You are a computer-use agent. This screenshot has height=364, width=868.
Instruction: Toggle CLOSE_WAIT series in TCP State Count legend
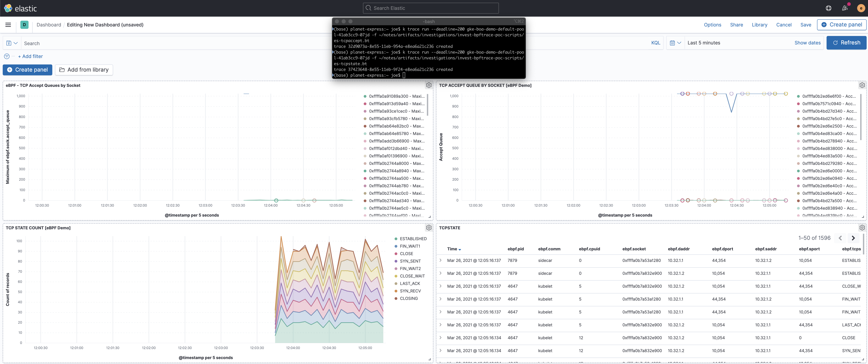(412, 276)
